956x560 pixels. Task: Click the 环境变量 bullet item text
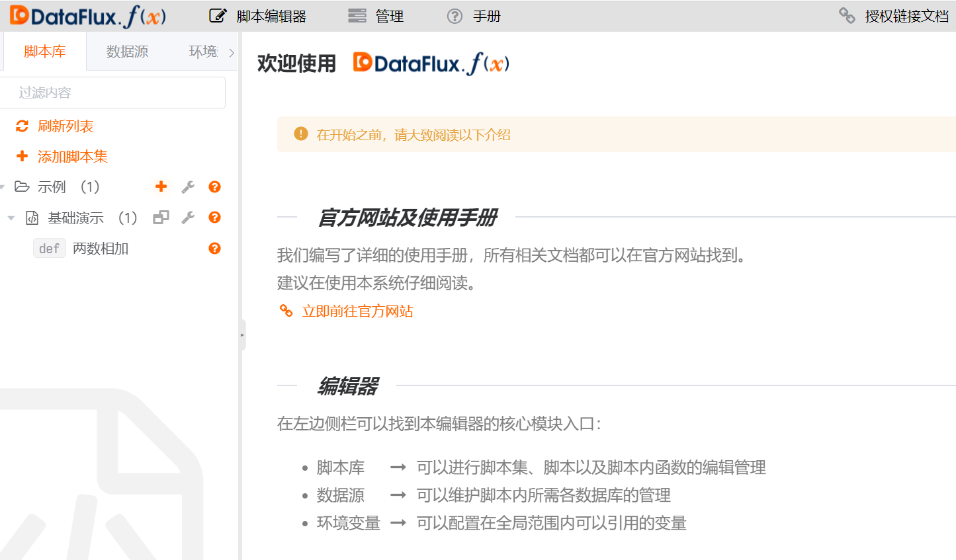click(349, 523)
